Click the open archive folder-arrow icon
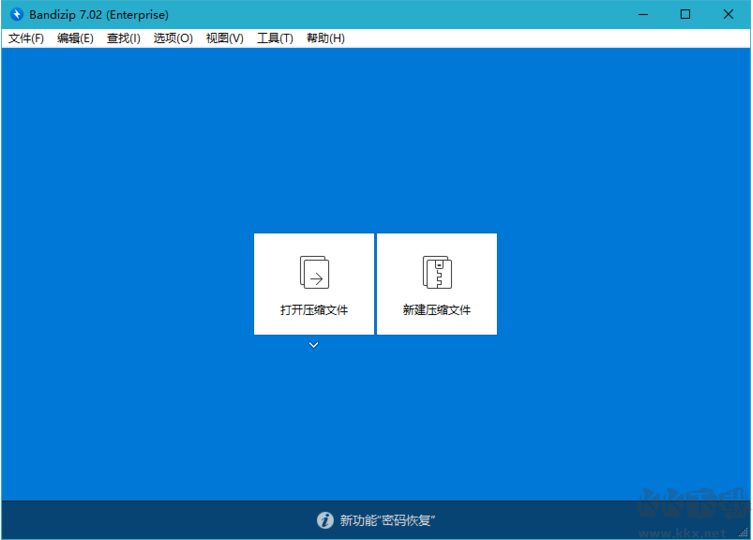 [x=314, y=272]
